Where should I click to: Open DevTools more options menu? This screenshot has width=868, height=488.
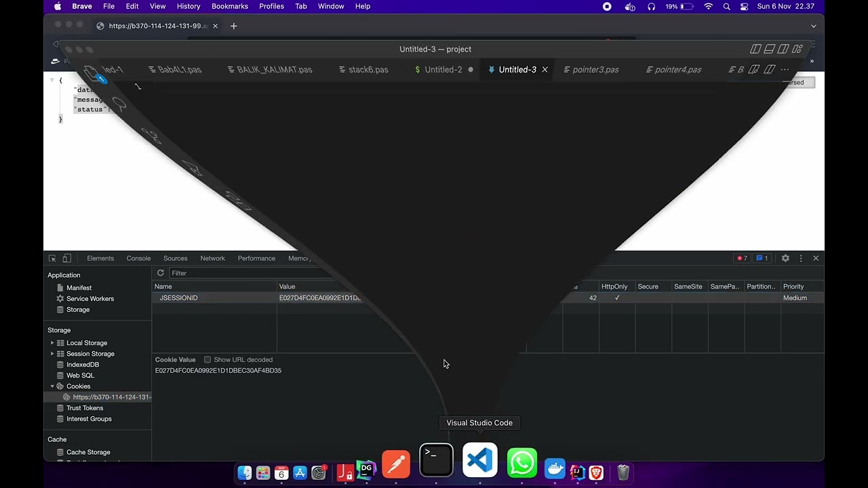[x=801, y=258]
